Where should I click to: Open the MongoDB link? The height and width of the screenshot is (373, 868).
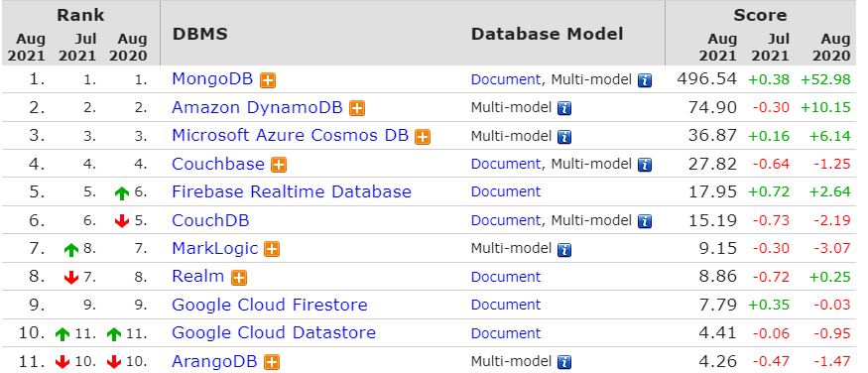[212, 79]
